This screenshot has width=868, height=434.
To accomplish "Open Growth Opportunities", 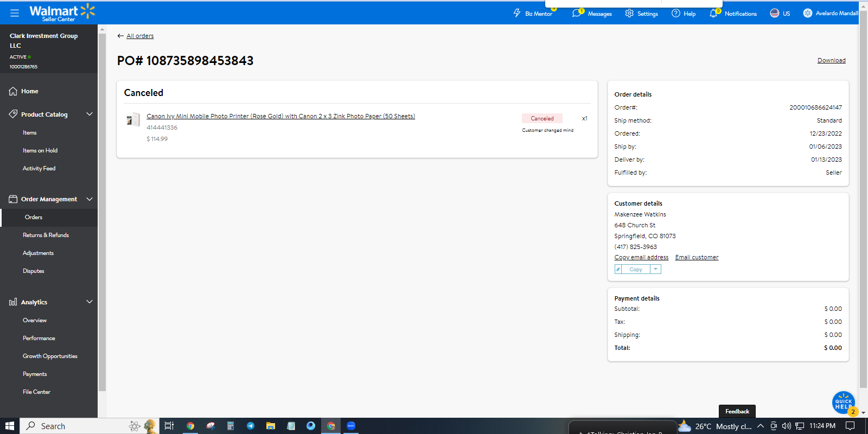I will tap(50, 356).
